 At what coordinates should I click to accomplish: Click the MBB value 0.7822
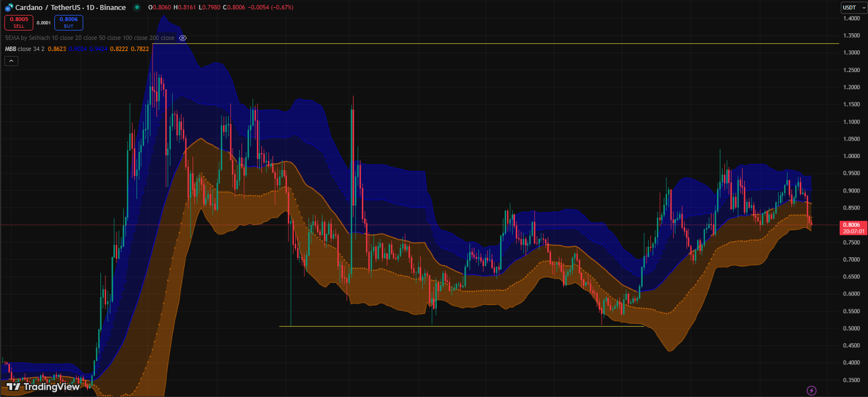139,49
